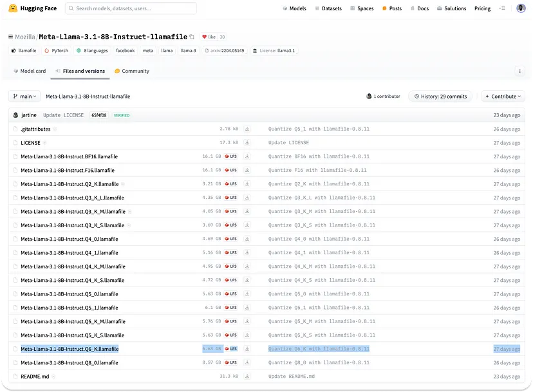The width and height of the screenshot is (533, 392).
Task: Switch to the Model card tab
Action: coord(30,71)
